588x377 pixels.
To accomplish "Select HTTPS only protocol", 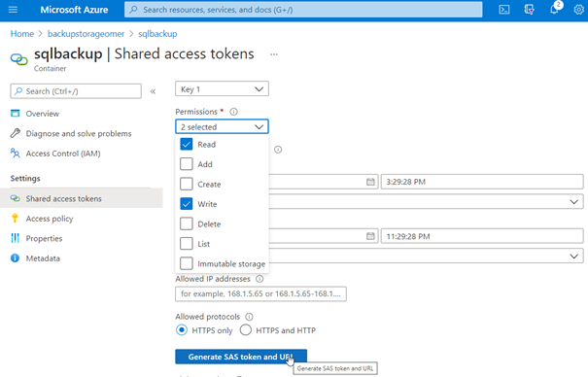I will (182, 330).
